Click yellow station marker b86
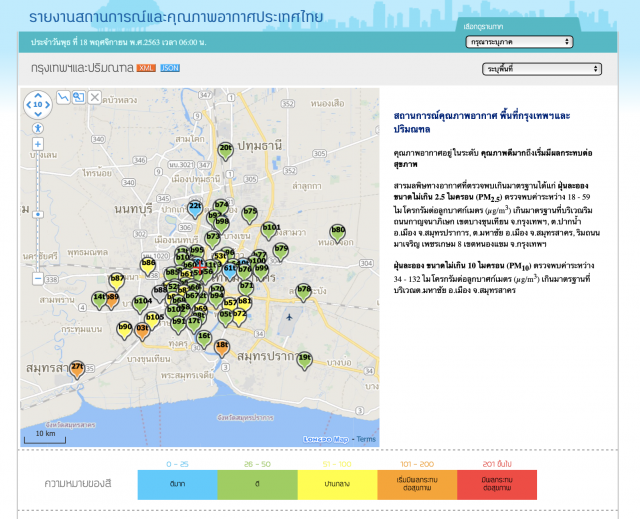 click(x=148, y=265)
